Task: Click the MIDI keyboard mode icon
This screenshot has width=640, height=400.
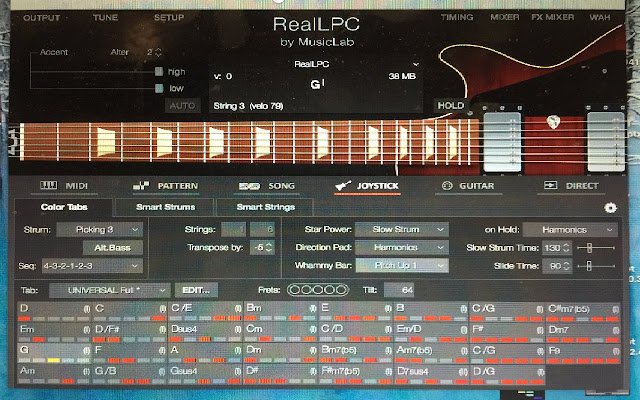Action: tap(49, 185)
